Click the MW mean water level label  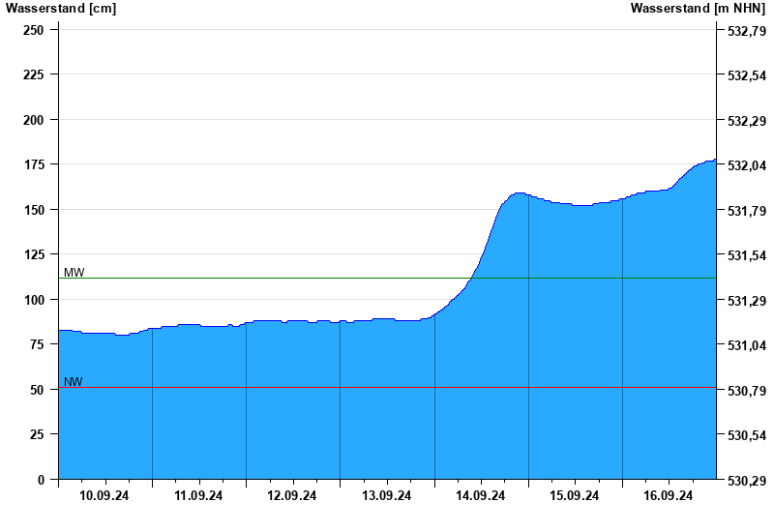click(74, 273)
